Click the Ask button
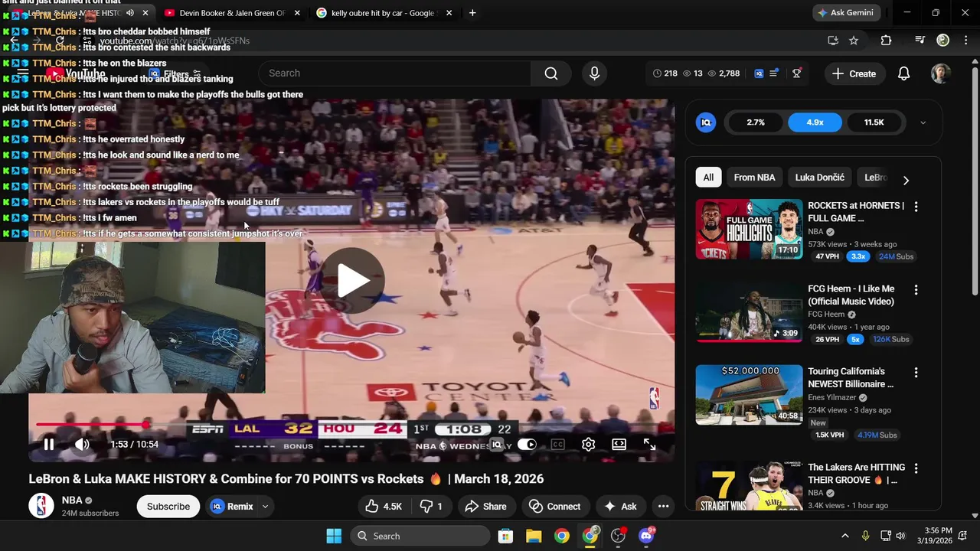Image resolution: width=980 pixels, height=551 pixels. point(620,506)
